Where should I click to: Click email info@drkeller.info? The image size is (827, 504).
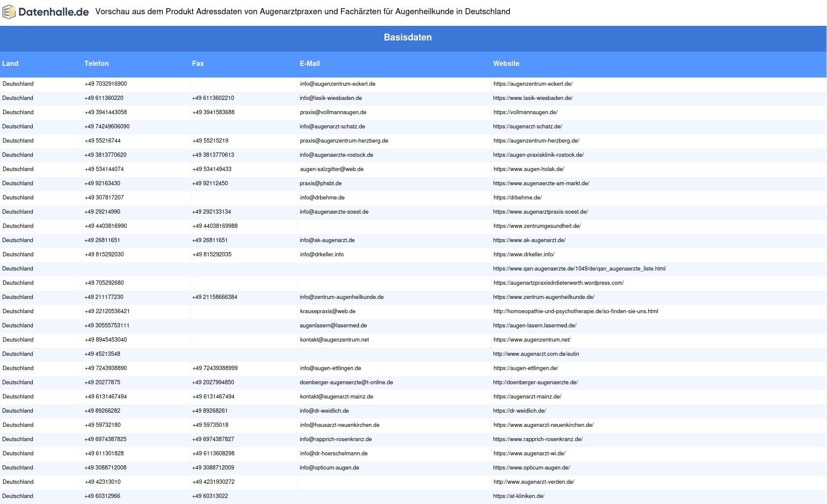[322, 255]
